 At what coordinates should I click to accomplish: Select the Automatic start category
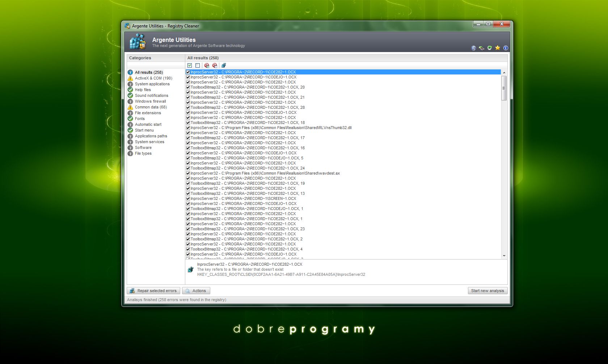148,124
